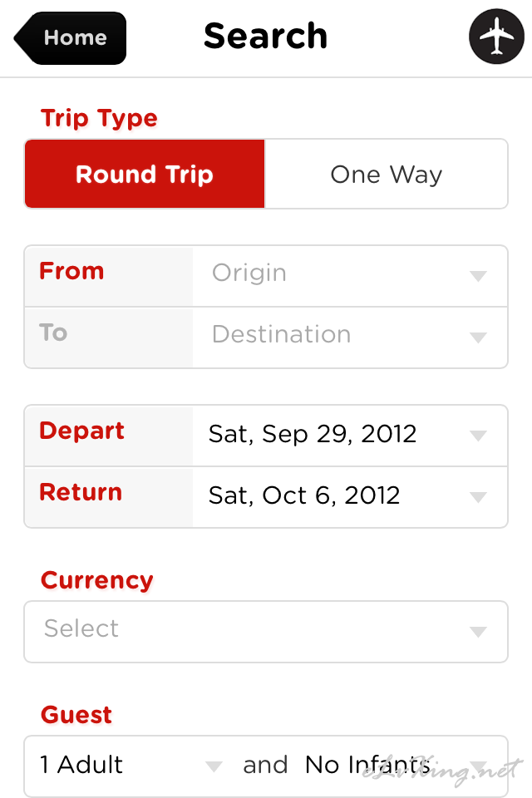Select the Round Trip option
Screen dimensions: 532x798
pyautogui.click(x=145, y=174)
